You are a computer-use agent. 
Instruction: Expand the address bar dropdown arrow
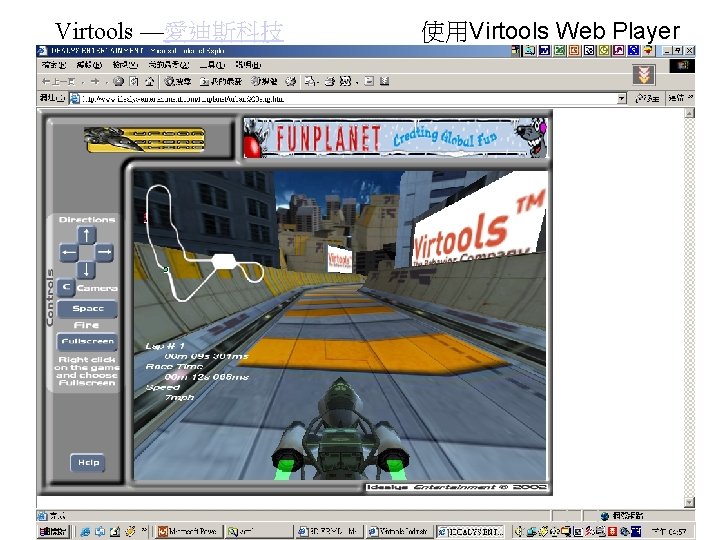point(622,98)
